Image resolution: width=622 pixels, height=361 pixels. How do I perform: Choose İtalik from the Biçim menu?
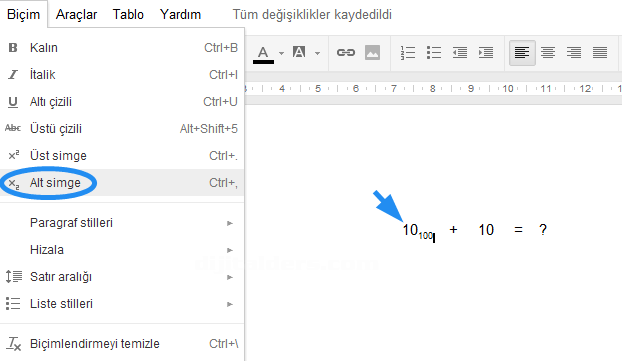pos(122,75)
